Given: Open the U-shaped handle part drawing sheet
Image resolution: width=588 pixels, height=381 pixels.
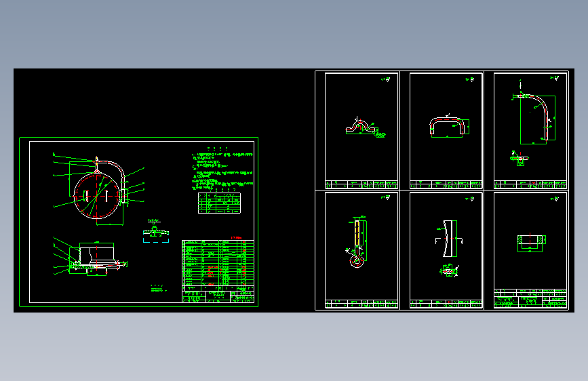Looking at the screenshot, I should [x=446, y=131].
